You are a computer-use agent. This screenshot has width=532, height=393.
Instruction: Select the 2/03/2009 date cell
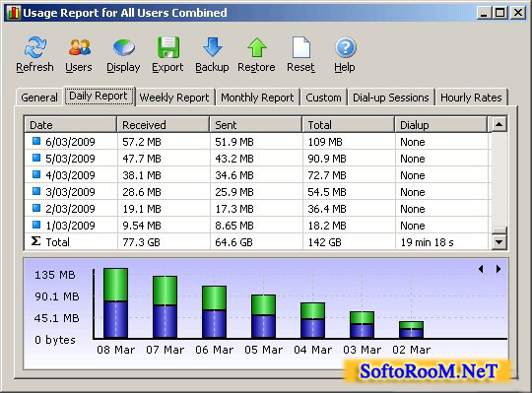[x=70, y=209]
